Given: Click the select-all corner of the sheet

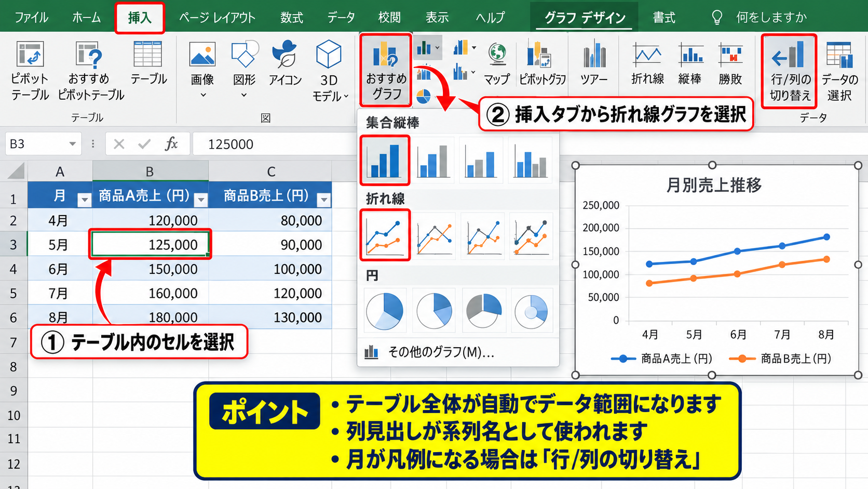Looking at the screenshot, I should tap(15, 170).
